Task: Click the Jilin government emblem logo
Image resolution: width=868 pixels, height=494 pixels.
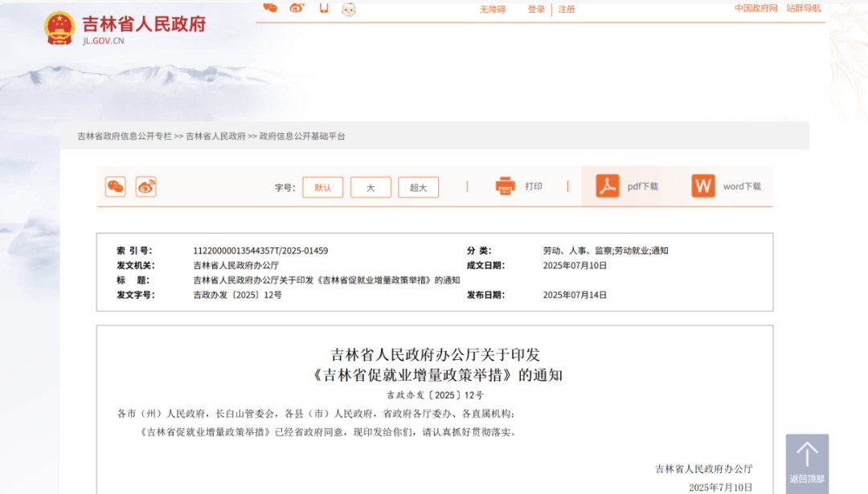Action: (59, 28)
